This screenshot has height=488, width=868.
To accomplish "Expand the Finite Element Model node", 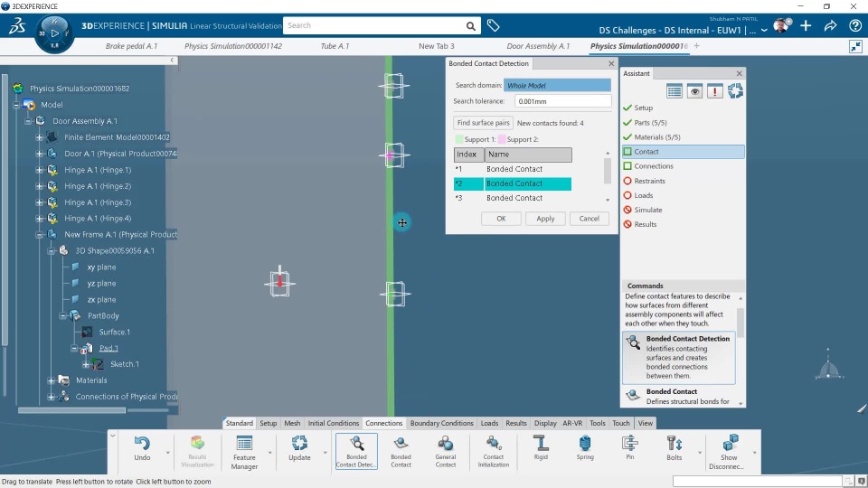I will click(x=39, y=137).
